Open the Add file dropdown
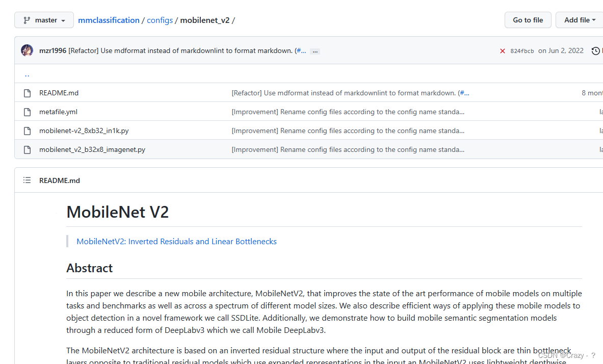Screen dimensions: 603x364 (x=579, y=20)
